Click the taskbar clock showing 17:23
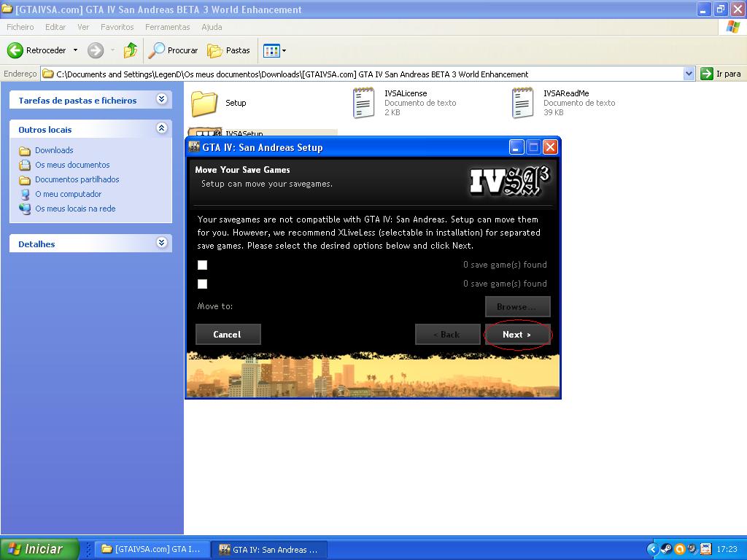 coord(727,549)
